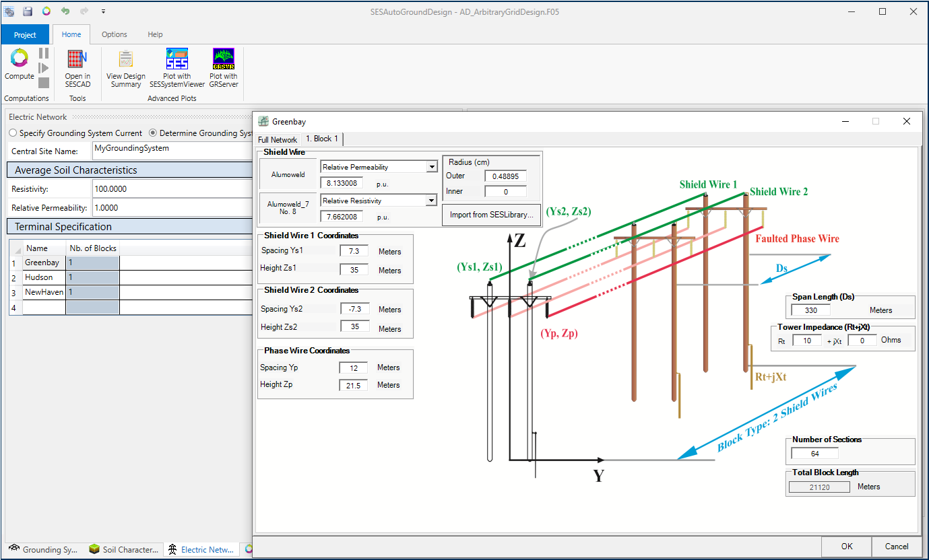929x560 pixels.
Task: Click the Spacing Ys2 field
Action: point(354,309)
